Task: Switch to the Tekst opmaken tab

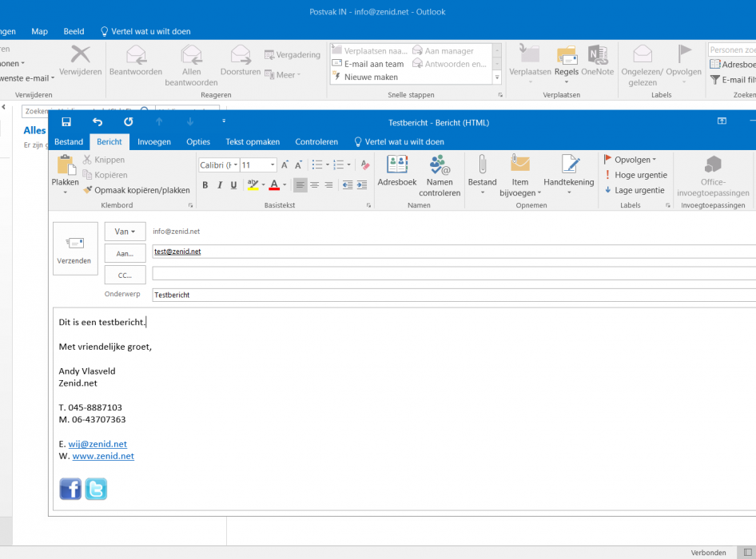Action: click(253, 141)
